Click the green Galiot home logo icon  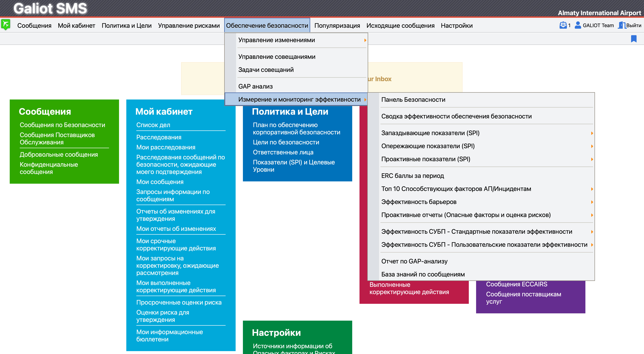(x=6, y=25)
